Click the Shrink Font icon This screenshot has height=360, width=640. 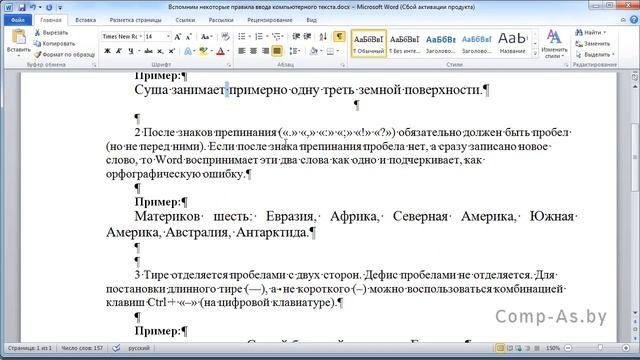[189, 37]
